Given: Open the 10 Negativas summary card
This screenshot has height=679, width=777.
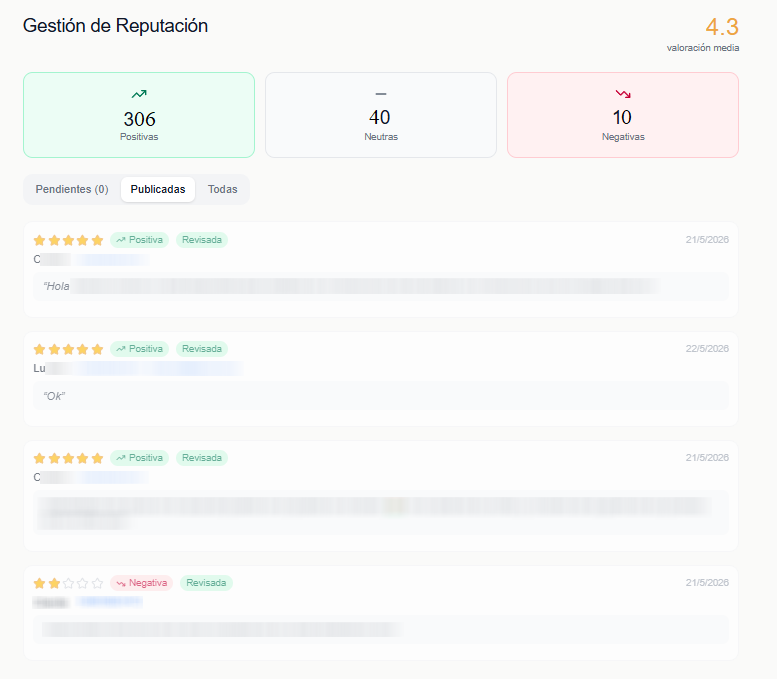Looking at the screenshot, I should pyautogui.click(x=623, y=115).
